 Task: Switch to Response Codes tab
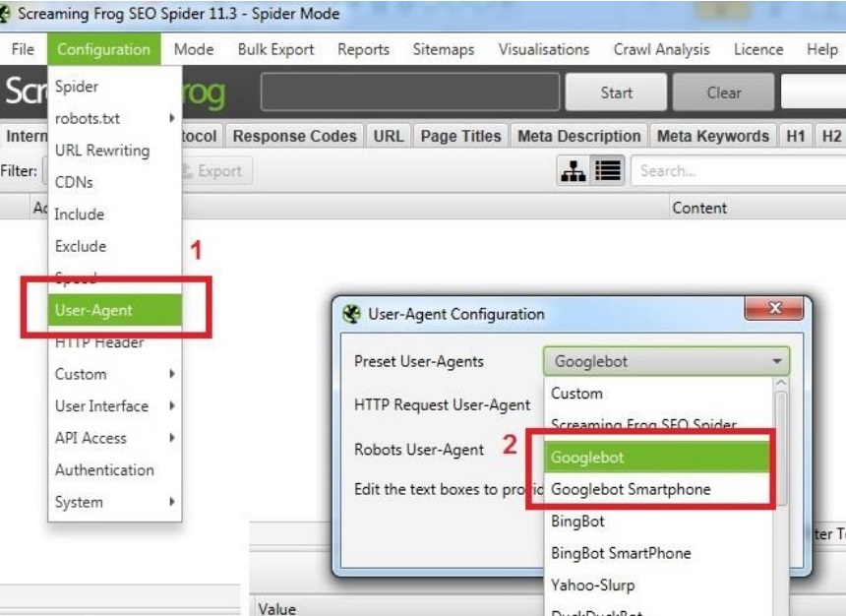point(294,136)
